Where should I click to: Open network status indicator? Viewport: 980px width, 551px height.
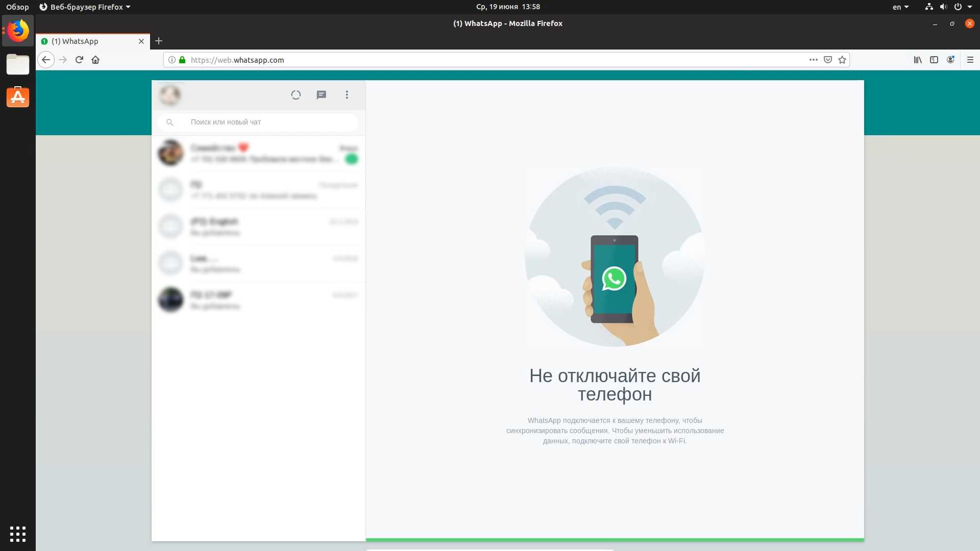929,7
